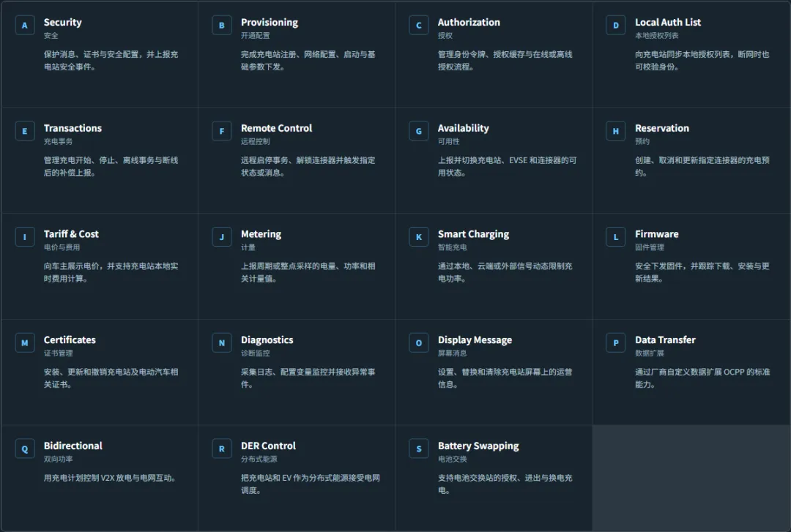Click the Smart Charging heading
The height and width of the screenshot is (532, 791).
tap(473, 234)
